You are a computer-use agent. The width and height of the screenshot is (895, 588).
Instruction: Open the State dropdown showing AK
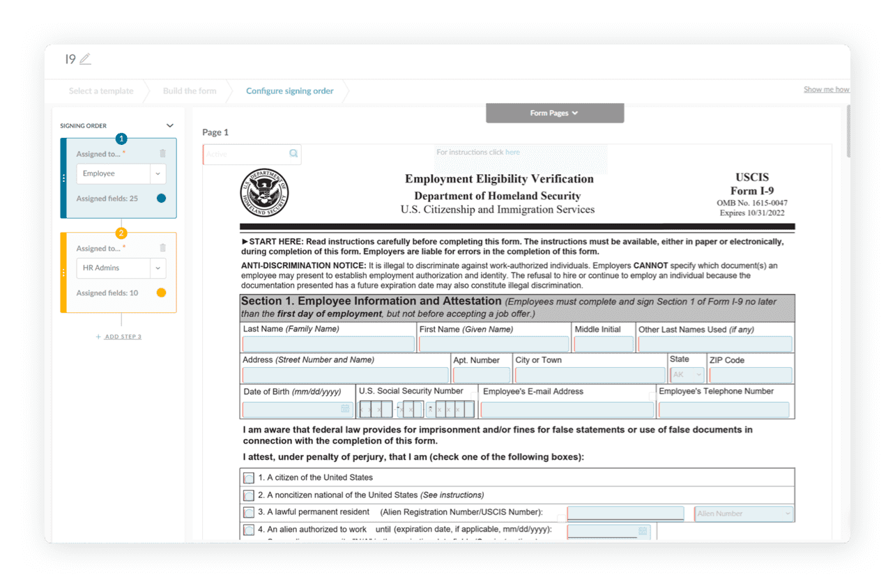click(x=687, y=375)
